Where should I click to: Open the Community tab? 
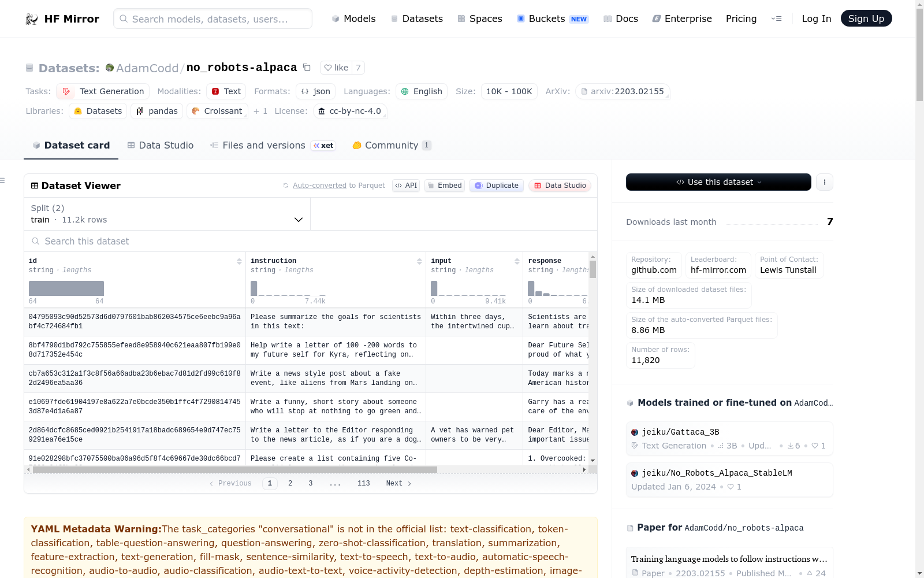[392, 146]
